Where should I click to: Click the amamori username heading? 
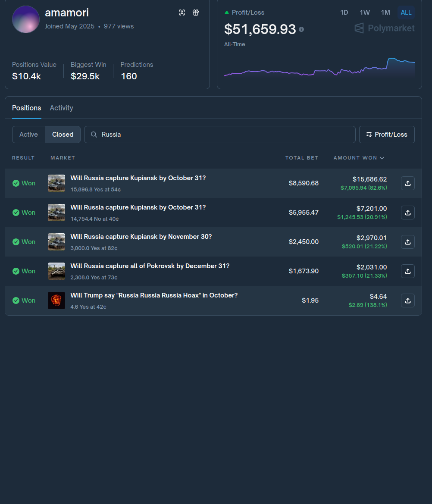point(67,13)
